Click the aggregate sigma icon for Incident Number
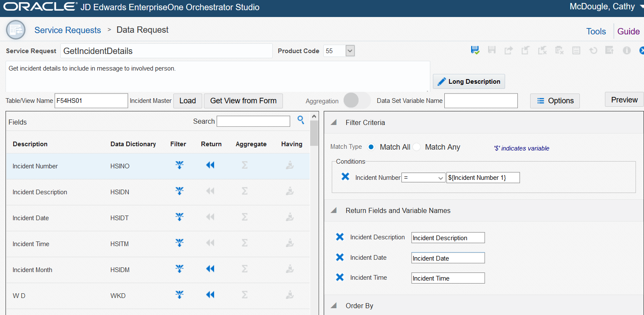 [x=244, y=165]
